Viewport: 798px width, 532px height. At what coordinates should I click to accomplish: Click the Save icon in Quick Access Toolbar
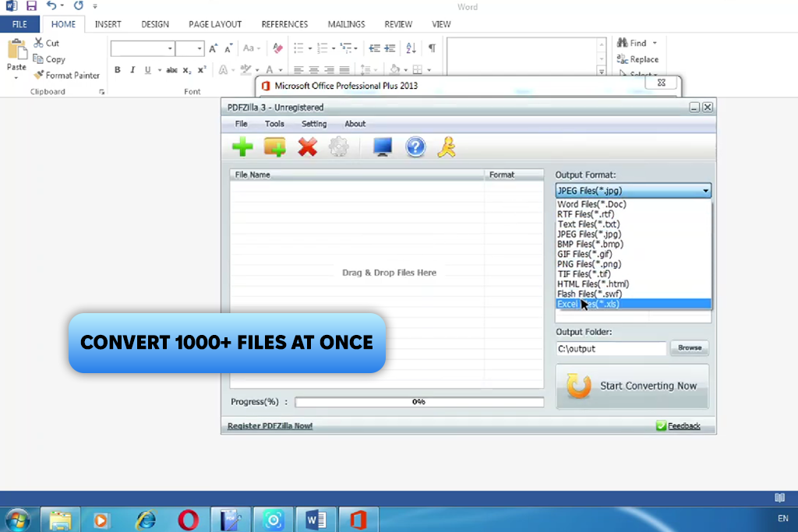(31, 6)
